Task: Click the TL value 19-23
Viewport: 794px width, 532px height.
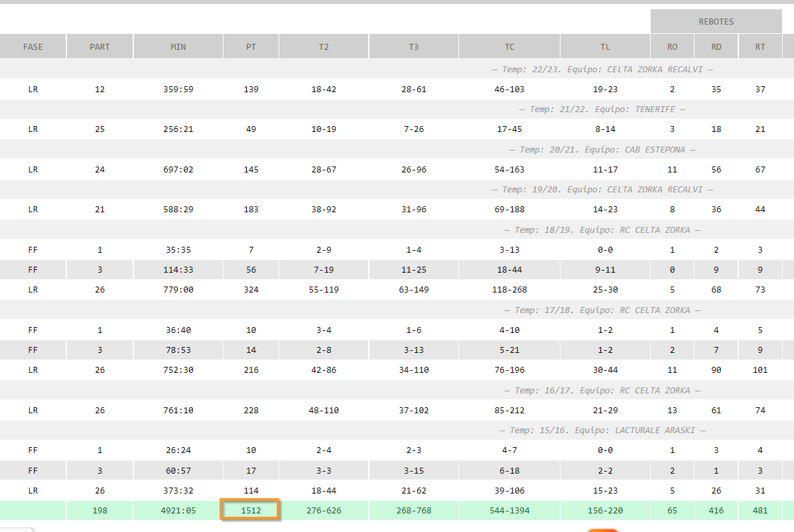Action: (x=605, y=89)
